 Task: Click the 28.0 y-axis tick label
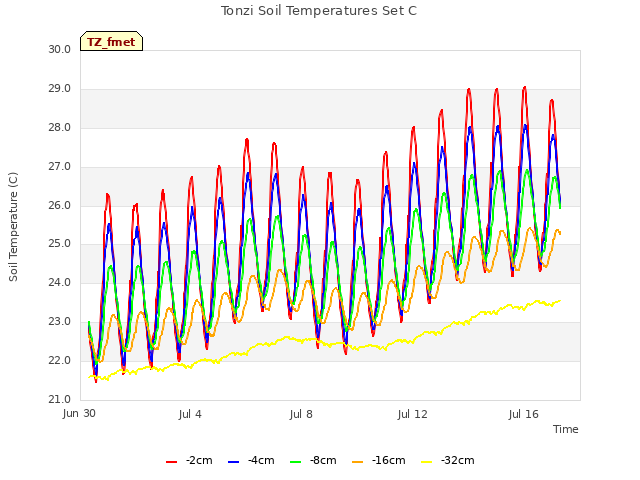click(60, 127)
